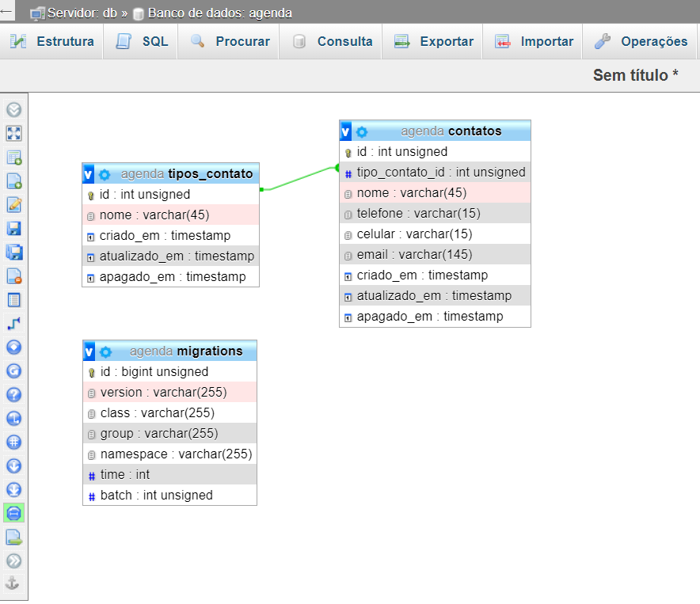
Task: Click the 'Sem título *' page title
Action: coord(635,75)
